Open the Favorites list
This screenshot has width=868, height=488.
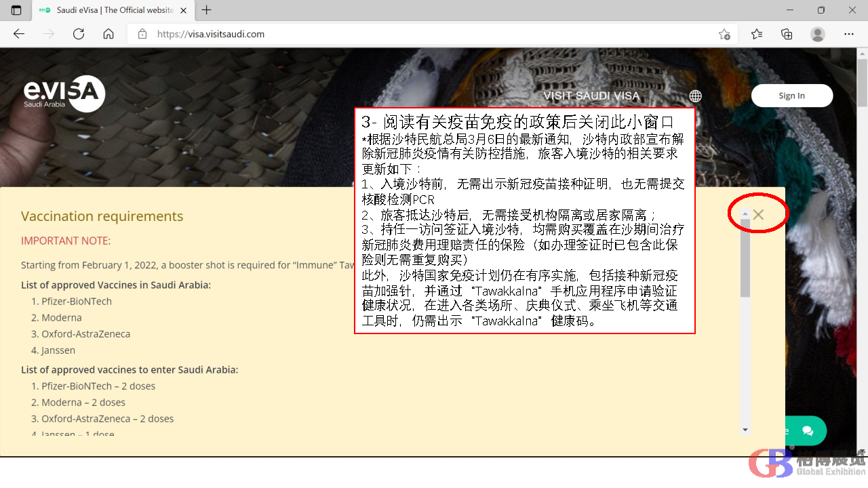coord(757,34)
